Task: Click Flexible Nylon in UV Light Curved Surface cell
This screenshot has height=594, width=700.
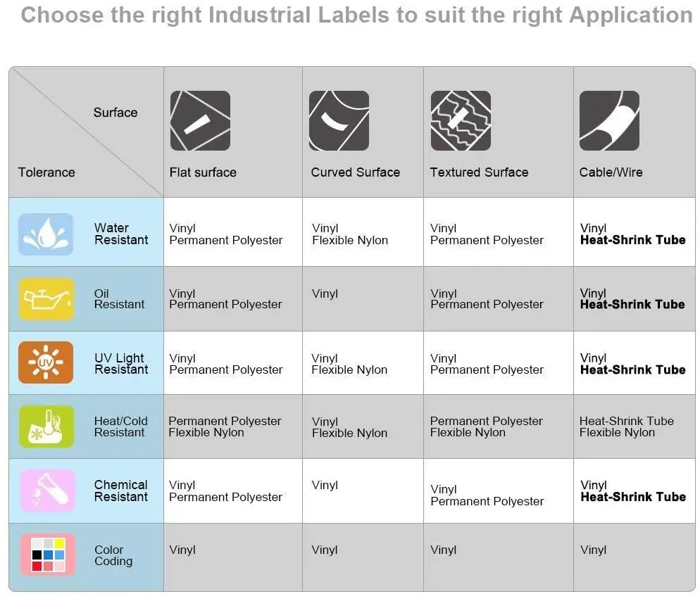Action: 349,369
